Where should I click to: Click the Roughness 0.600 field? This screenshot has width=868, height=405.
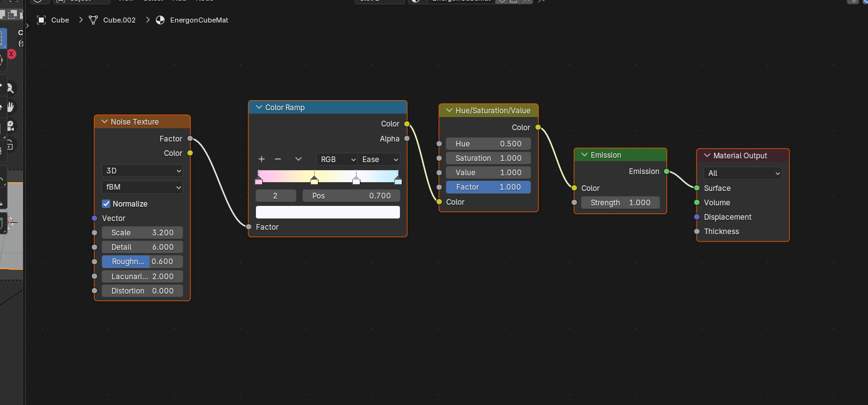(x=143, y=262)
